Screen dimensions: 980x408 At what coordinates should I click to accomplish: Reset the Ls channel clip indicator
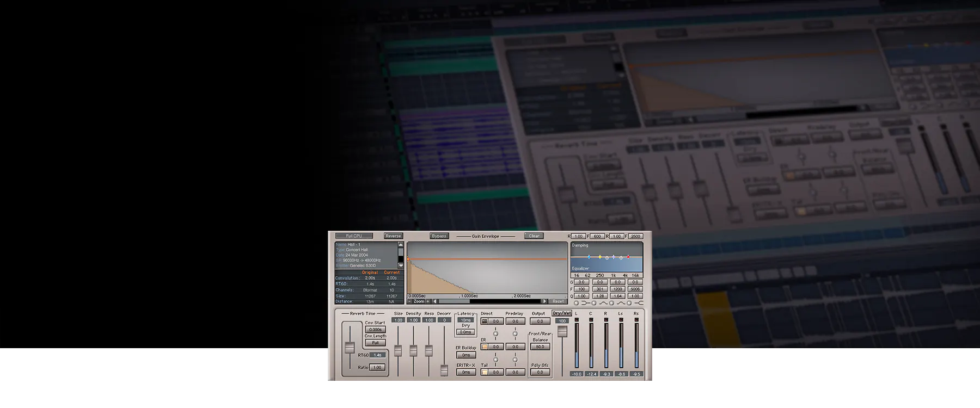point(621,320)
